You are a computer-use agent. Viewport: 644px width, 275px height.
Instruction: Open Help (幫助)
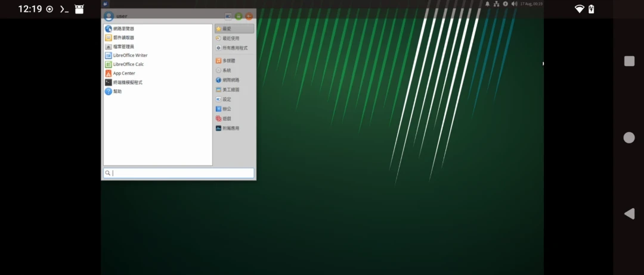[117, 92]
